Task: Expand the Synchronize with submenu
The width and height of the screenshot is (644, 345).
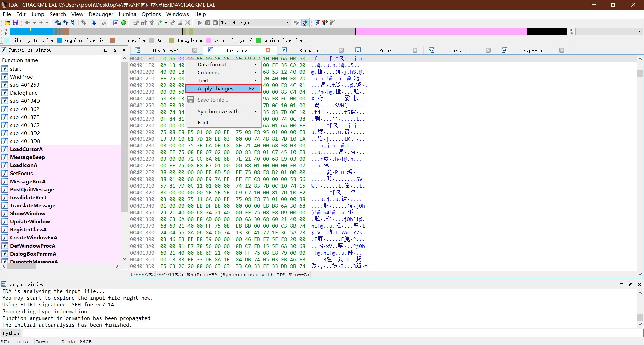Action: point(223,111)
